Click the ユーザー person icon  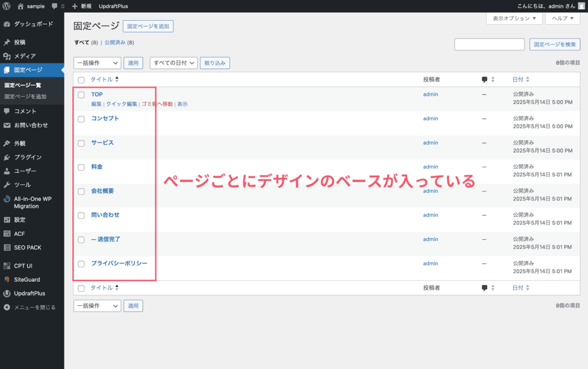(7, 171)
